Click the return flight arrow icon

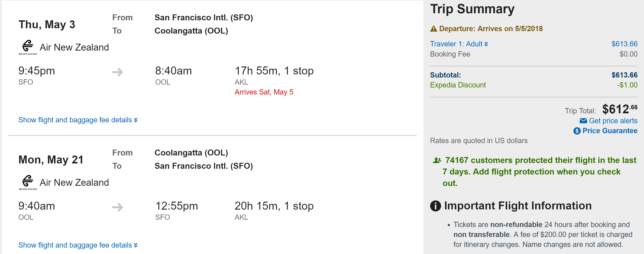117,207
